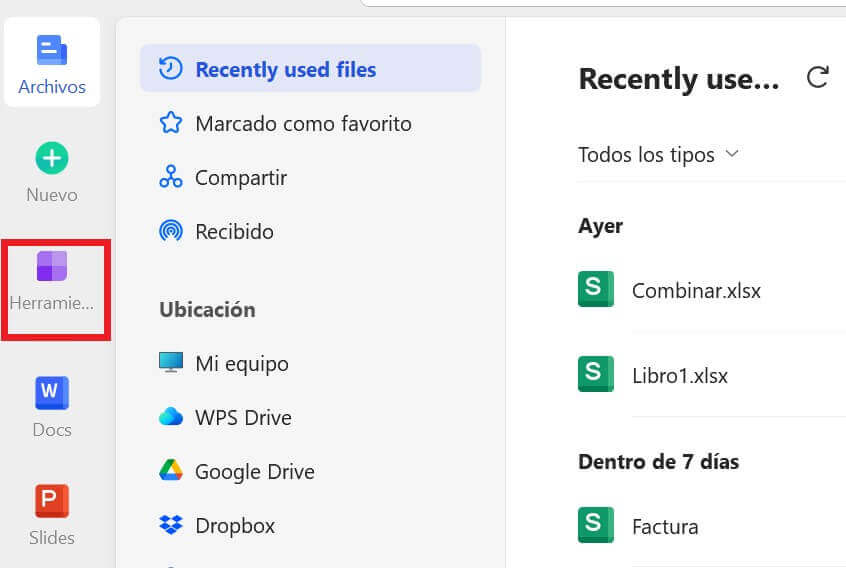Click the Dropbox logo icon
This screenshot has height=568, width=846.
pyautogui.click(x=171, y=525)
